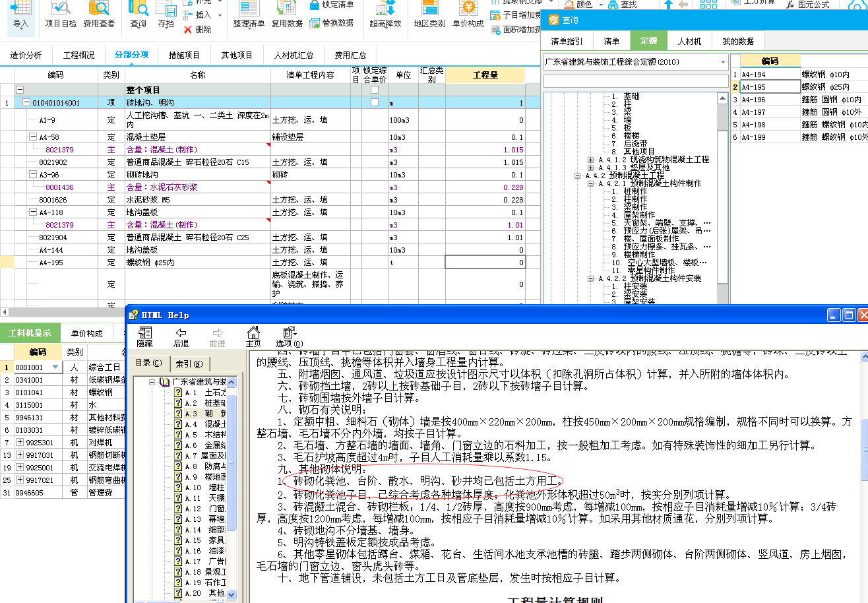Click 隐藏 (Hide) in HTML Help toolbar
868x603 pixels.
pyautogui.click(x=144, y=337)
